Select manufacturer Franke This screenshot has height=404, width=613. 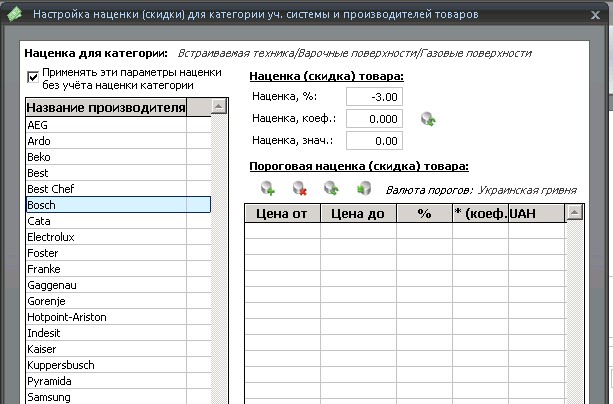pos(118,269)
